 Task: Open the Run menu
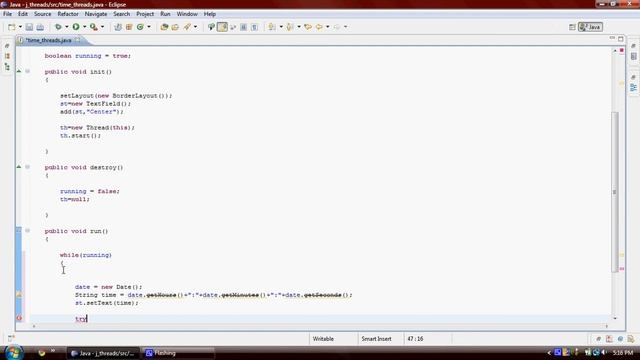[x=165, y=14]
